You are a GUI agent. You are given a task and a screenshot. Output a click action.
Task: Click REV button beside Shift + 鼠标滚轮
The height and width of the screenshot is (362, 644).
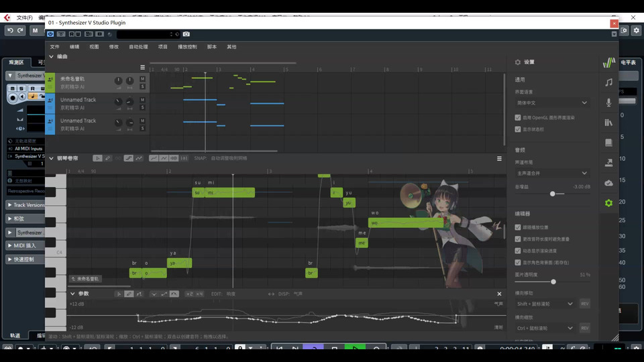[584, 304]
